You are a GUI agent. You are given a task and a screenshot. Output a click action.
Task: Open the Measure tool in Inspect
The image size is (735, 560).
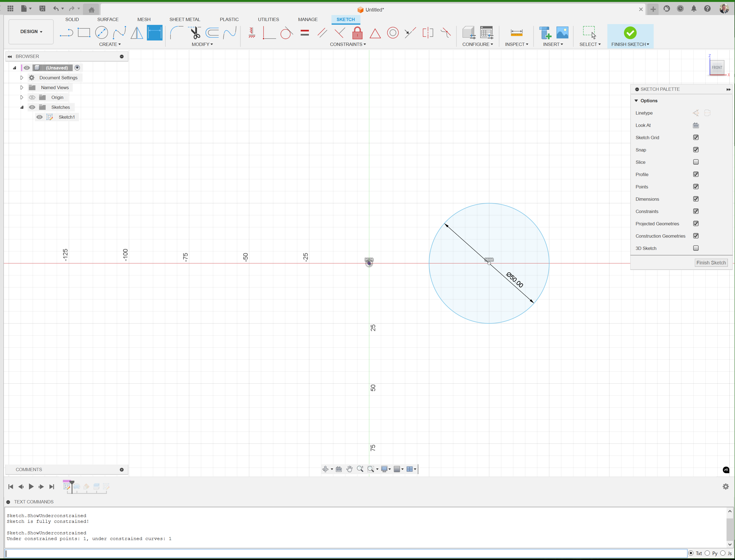(516, 33)
